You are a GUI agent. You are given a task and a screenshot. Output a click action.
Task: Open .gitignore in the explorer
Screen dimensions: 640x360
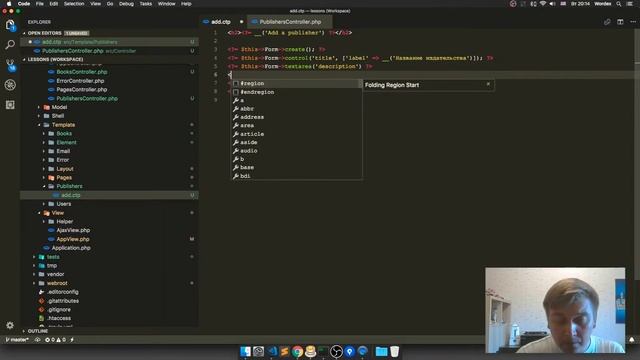tap(59, 309)
